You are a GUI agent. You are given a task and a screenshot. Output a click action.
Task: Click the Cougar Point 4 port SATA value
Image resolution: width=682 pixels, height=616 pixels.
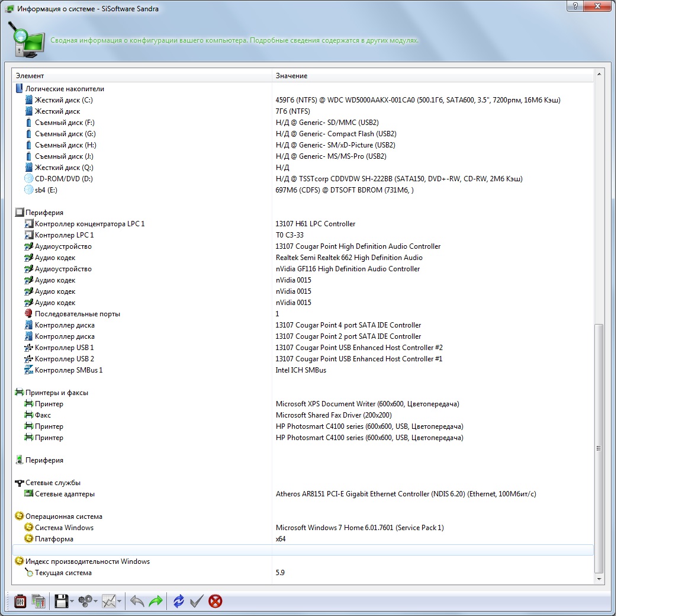click(348, 325)
